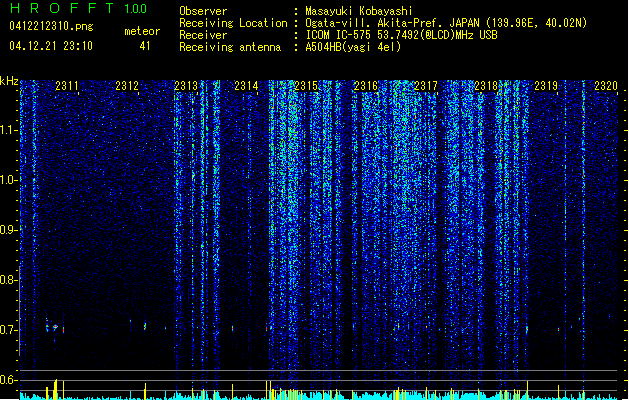Click the Ogata-vill. Akita-Pref. JAPAN location text
The image size is (629, 400).
point(446,23)
